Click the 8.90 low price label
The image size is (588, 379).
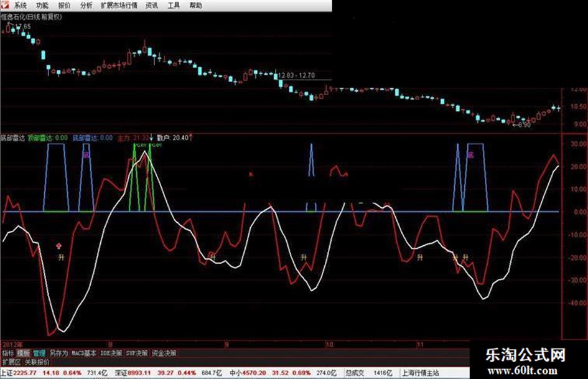coord(525,124)
